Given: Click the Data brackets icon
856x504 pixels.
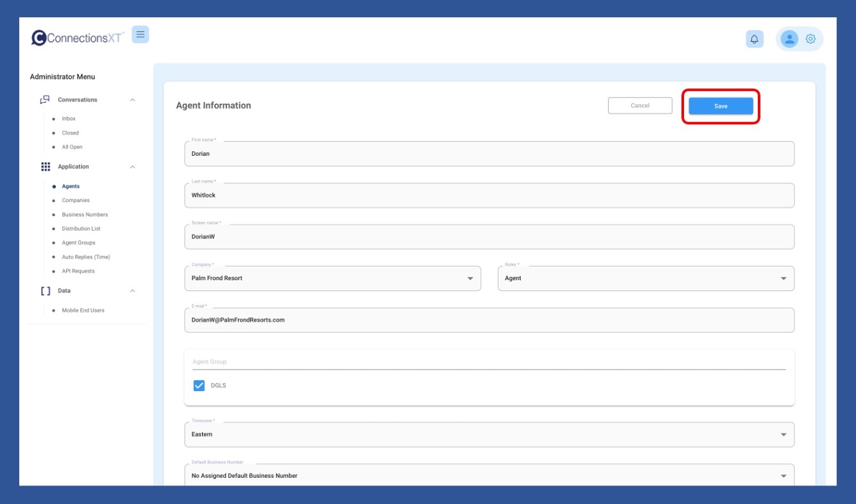Looking at the screenshot, I should point(46,291).
